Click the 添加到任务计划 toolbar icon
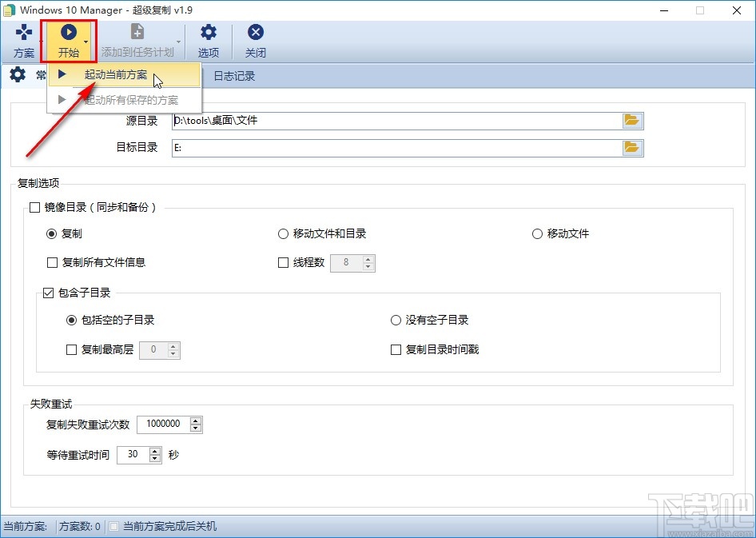 (136, 41)
